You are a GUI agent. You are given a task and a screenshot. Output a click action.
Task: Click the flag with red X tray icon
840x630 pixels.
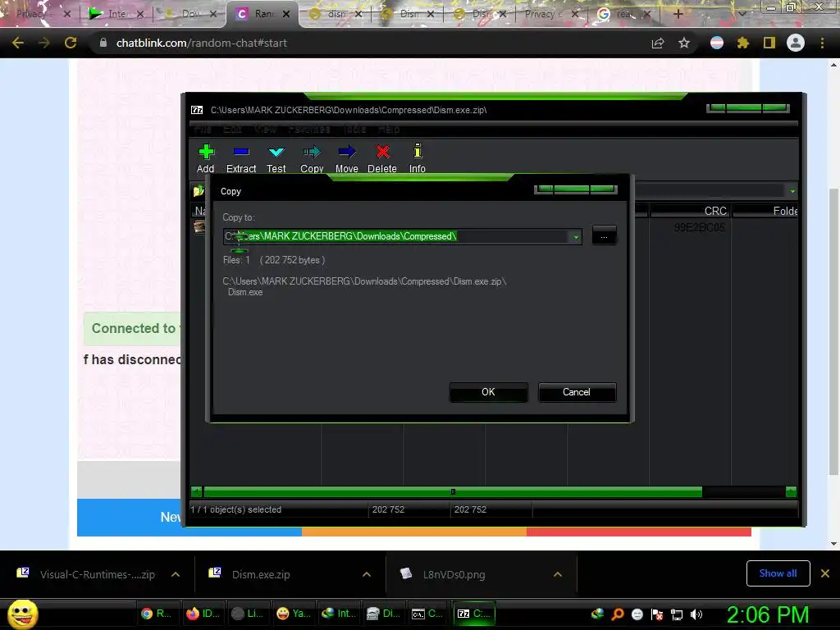pos(657,614)
